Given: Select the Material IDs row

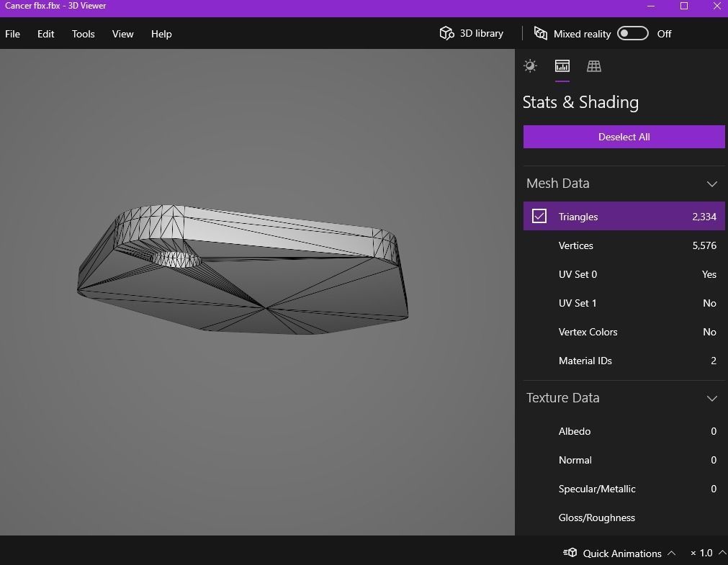Looking at the screenshot, I should [624, 361].
